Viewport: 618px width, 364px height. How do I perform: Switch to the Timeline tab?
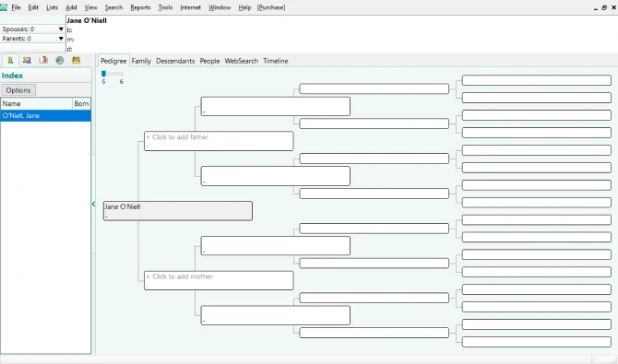pos(276,61)
